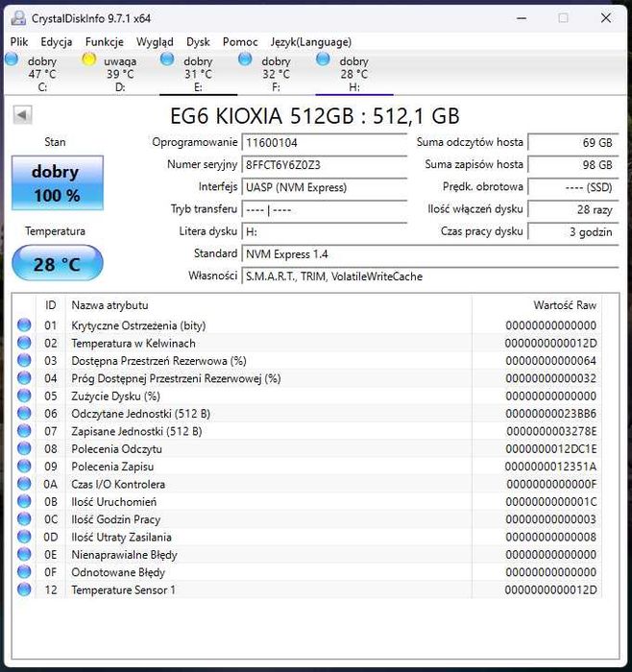Viewport: 632px width, 672px height.
Task: Select 'Czas I/O Kontrolera' attribute row
Action: pyautogui.click(x=307, y=484)
